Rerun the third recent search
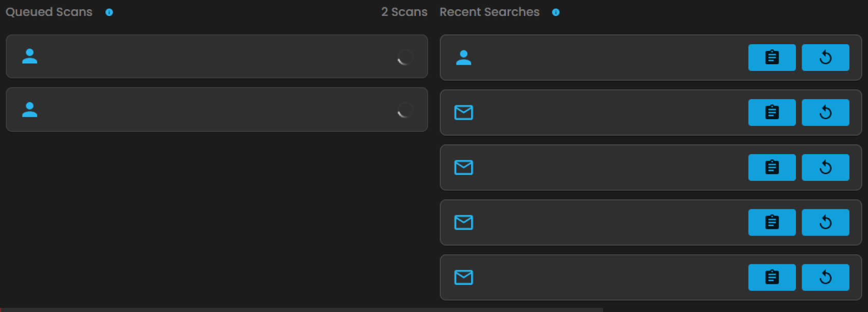Viewport: 868px width, 312px height. [x=825, y=168]
